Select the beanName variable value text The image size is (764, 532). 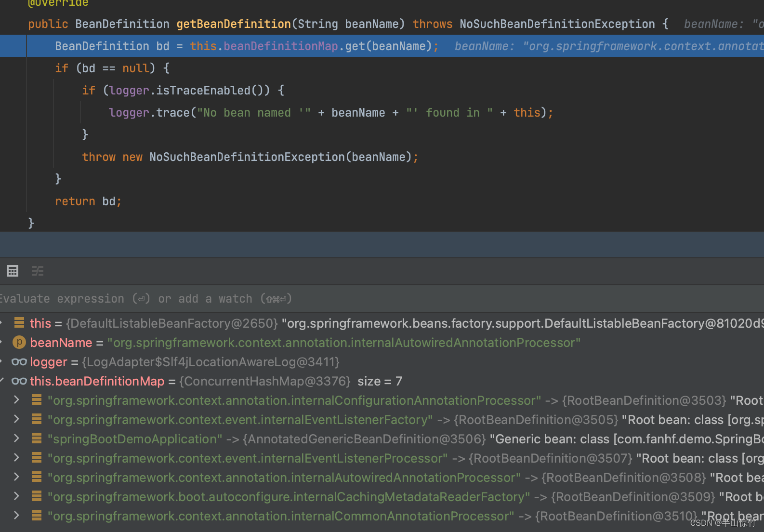click(344, 343)
